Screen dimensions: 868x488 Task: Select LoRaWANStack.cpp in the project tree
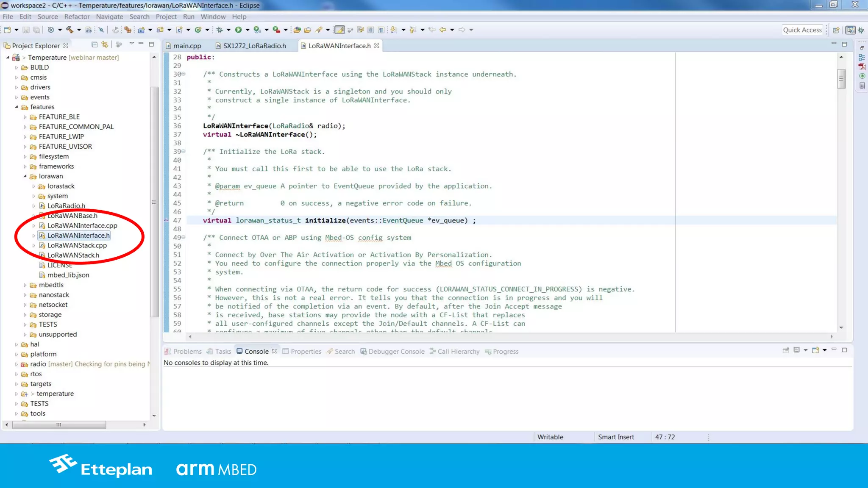tap(77, 245)
